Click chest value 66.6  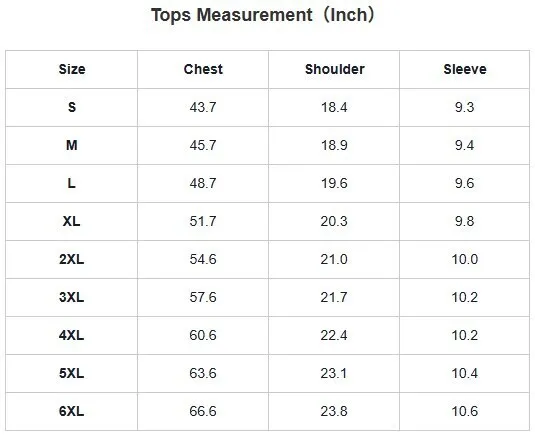[x=203, y=411]
